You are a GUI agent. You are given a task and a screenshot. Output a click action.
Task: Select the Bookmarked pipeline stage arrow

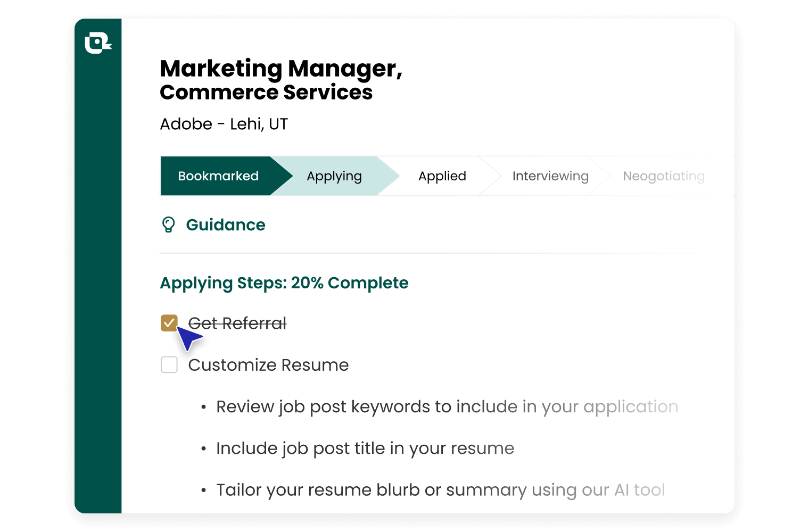click(x=218, y=176)
